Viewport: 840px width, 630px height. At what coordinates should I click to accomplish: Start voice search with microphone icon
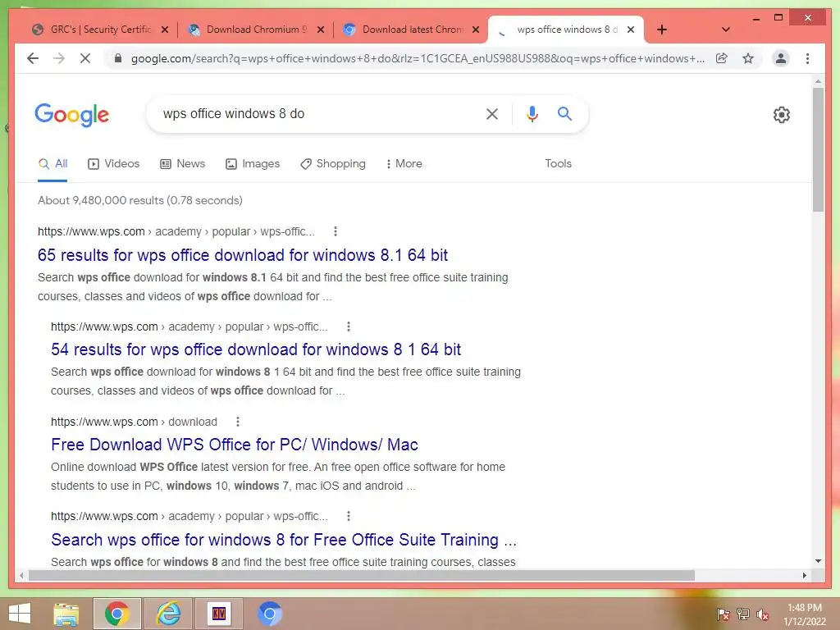click(x=532, y=114)
